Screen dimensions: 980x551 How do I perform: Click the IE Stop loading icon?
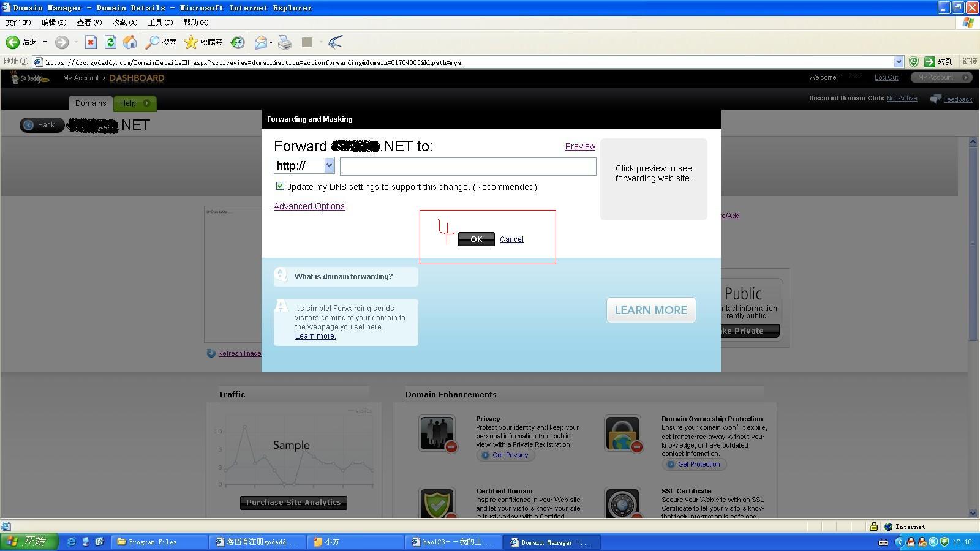pos(91,42)
